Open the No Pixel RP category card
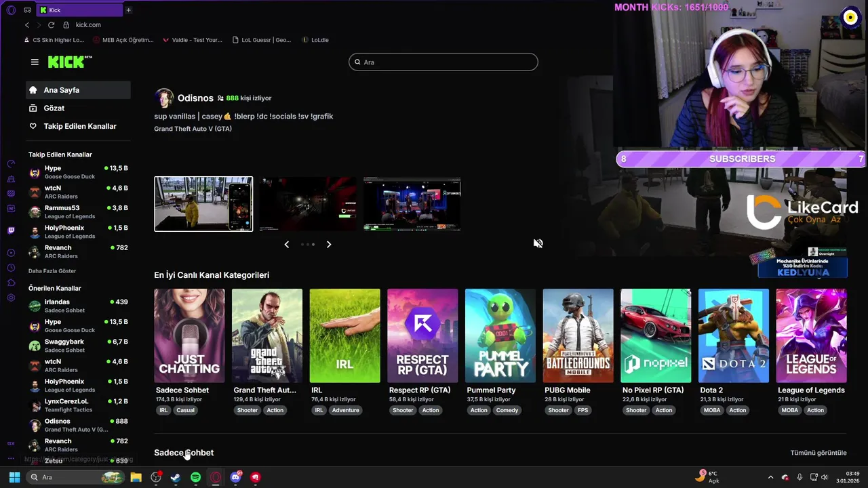Screen dimensions: 868x488 point(656,335)
